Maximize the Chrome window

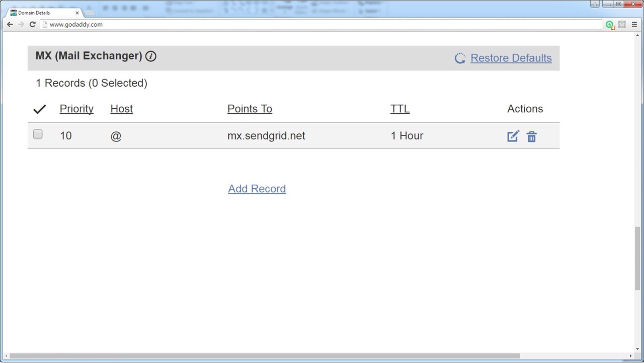pos(619,4)
